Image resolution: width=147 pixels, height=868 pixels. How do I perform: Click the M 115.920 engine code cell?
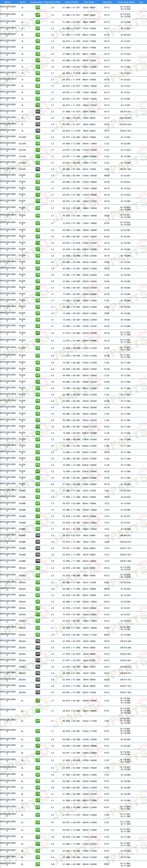click(126, 29)
